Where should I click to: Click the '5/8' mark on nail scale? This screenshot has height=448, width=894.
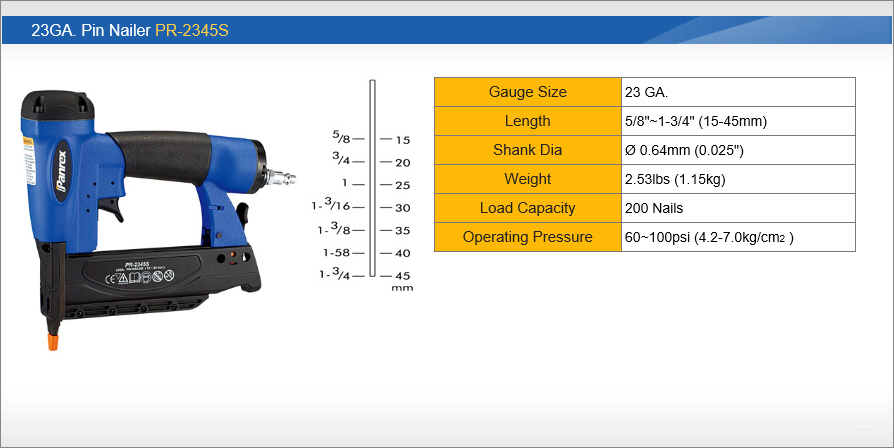point(342,137)
